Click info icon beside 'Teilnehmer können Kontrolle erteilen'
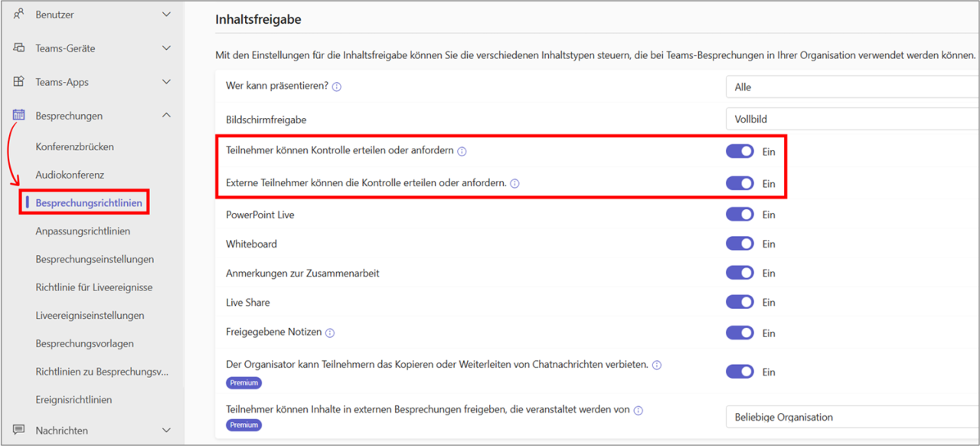The height and width of the screenshot is (446, 980). 462,151
